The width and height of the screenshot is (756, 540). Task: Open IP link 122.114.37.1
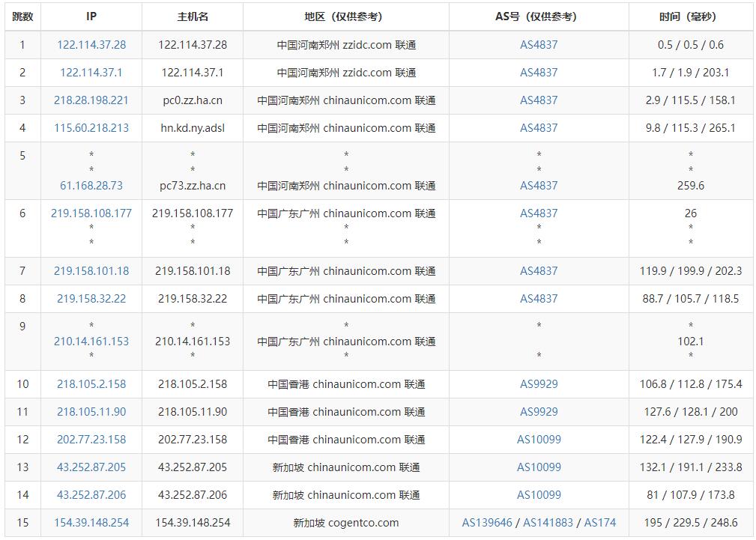coord(91,73)
